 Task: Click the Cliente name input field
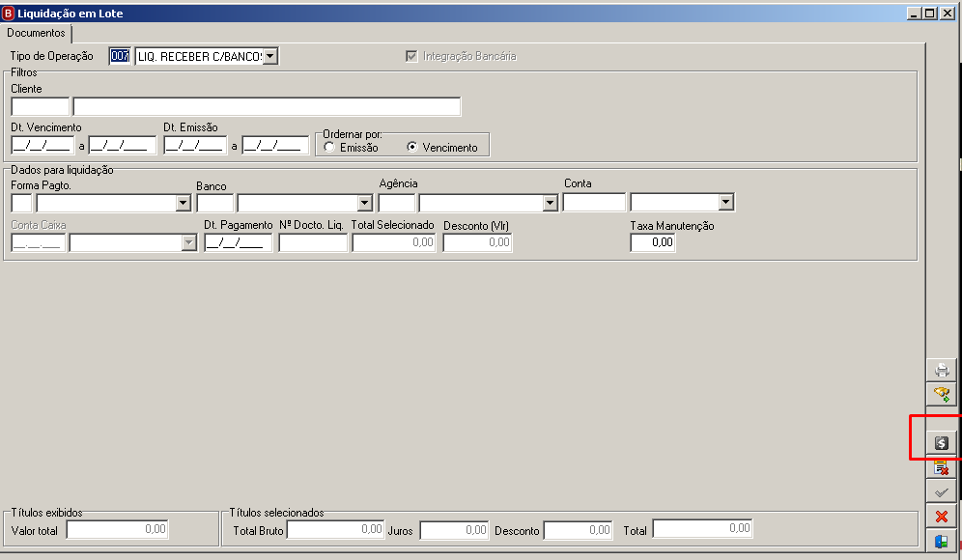coord(267,107)
